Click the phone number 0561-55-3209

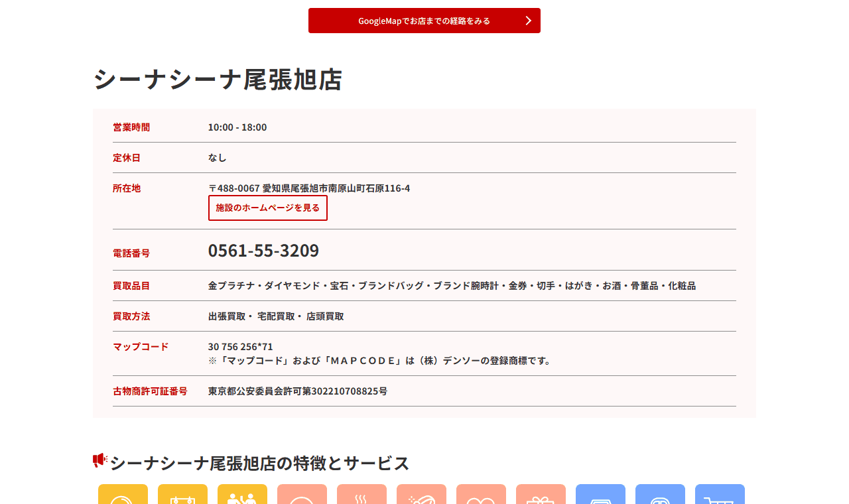pos(263,251)
